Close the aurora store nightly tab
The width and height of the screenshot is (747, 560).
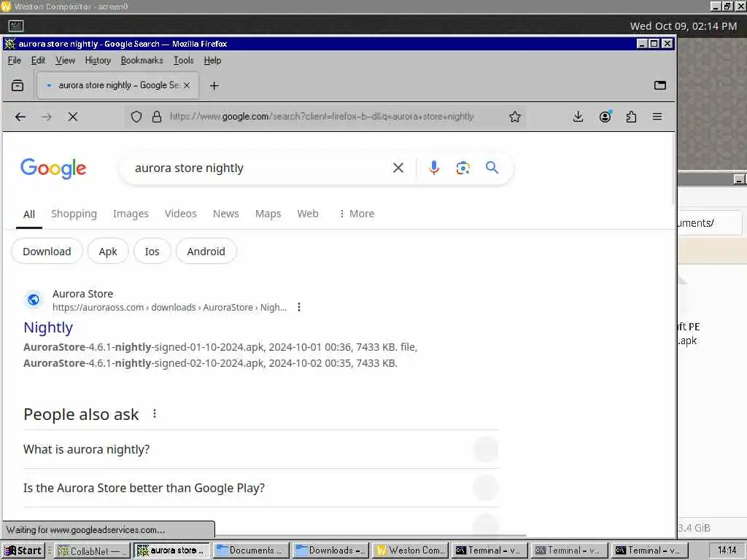pyautogui.click(x=187, y=85)
